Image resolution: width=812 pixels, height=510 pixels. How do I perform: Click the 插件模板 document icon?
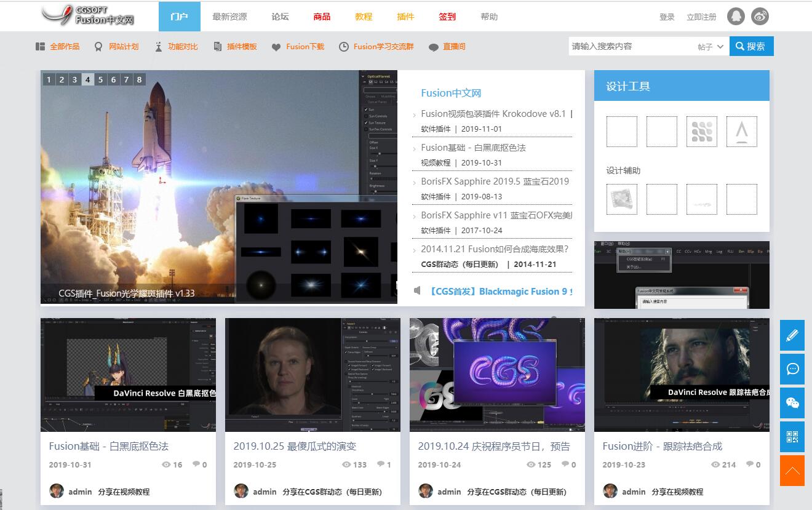pyautogui.click(x=217, y=47)
